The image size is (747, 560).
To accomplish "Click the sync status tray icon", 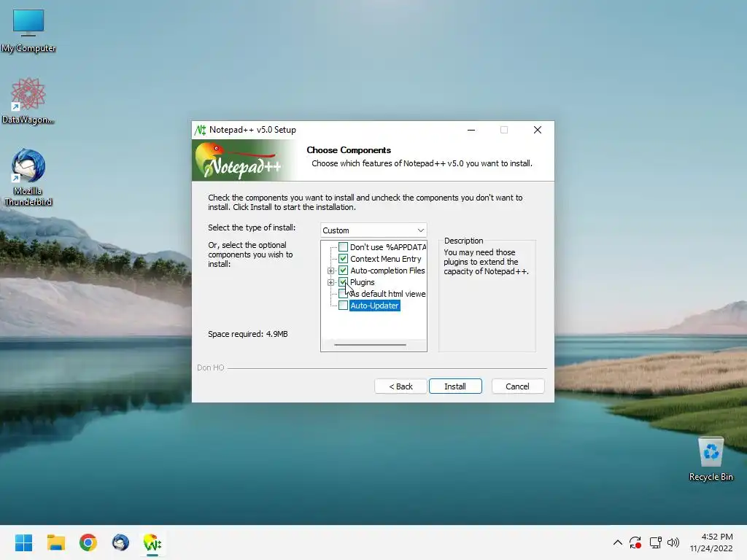I will tap(635, 542).
